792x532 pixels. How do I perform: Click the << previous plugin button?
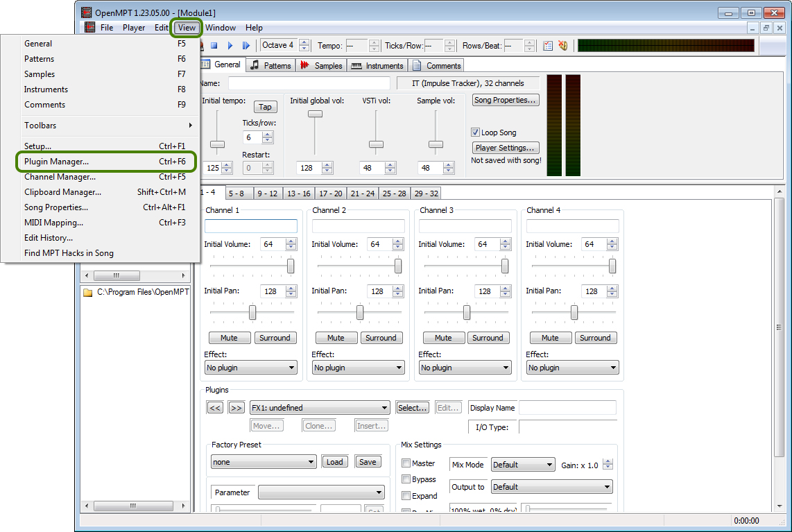[215, 408]
